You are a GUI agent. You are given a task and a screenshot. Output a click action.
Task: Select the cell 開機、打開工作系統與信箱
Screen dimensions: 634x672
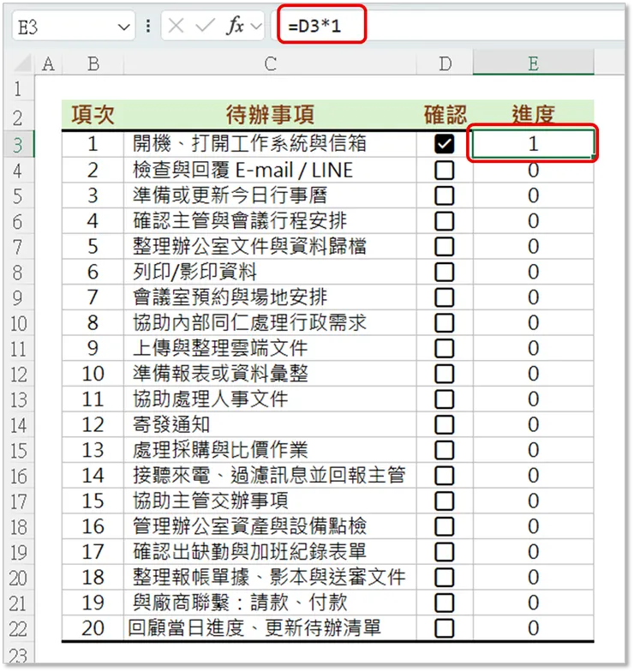pyautogui.click(x=270, y=144)
